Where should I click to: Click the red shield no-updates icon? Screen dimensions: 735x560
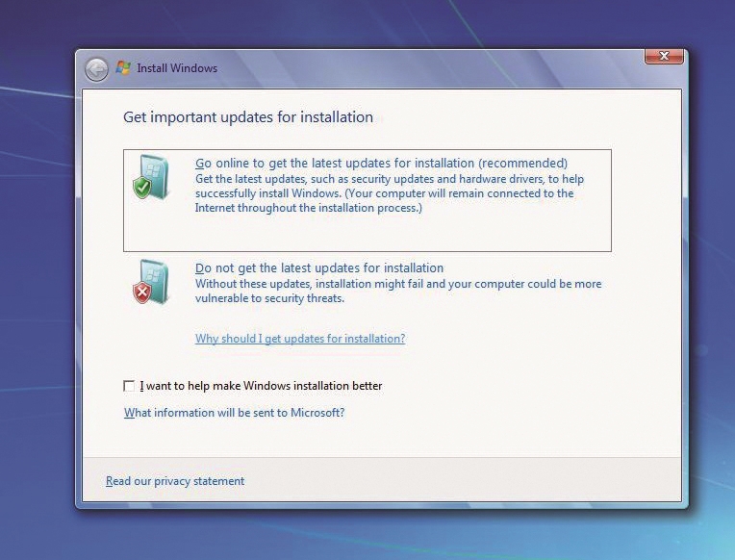(x=150, y=282)
